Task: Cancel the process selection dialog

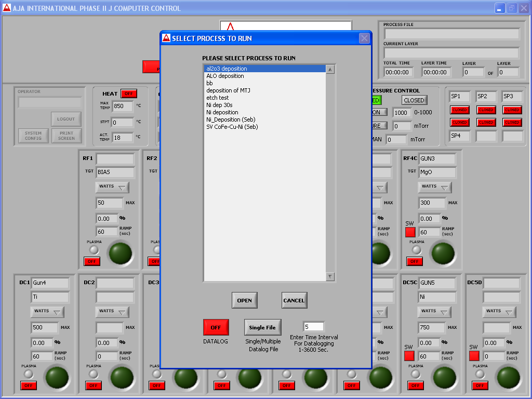Action: click(294, 300)
